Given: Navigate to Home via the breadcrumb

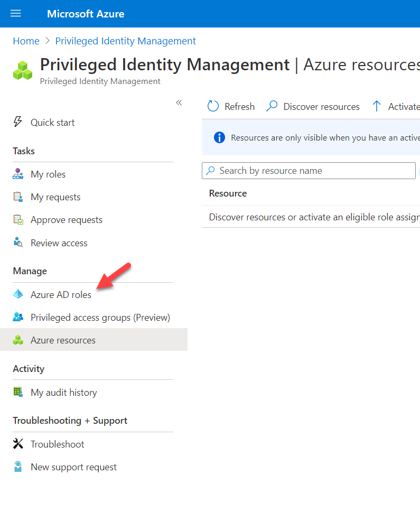Looking at the screenshot, I should [26, 41].
